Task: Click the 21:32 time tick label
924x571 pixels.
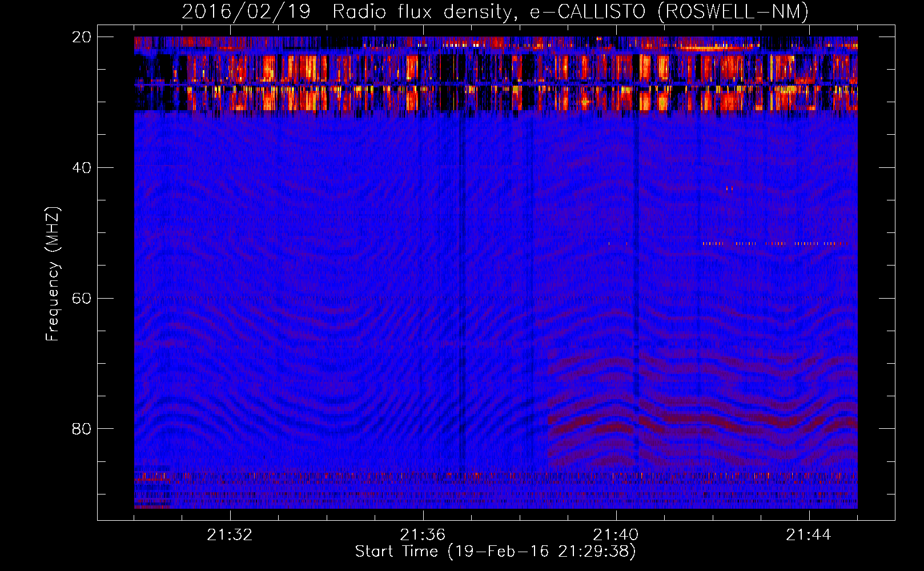Action: 230,535
